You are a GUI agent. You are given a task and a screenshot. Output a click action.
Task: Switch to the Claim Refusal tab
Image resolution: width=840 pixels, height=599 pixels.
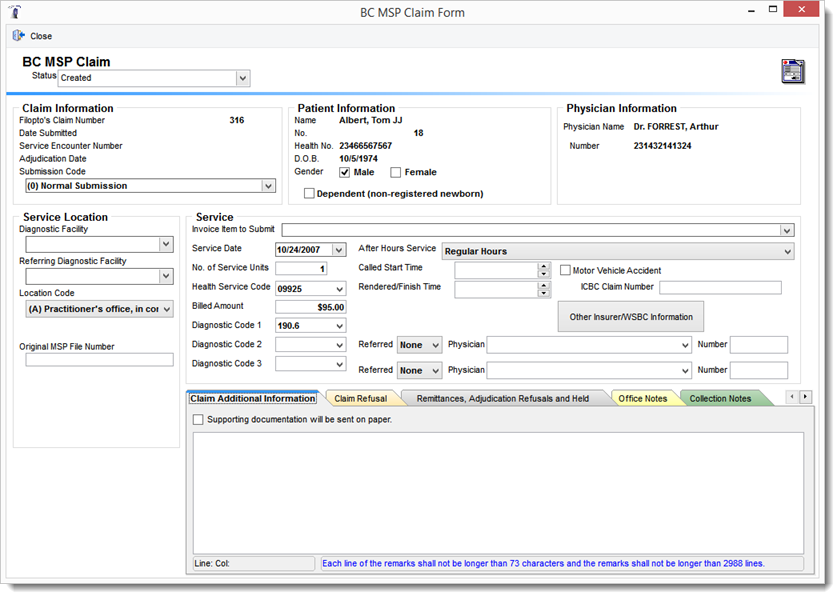360,398
